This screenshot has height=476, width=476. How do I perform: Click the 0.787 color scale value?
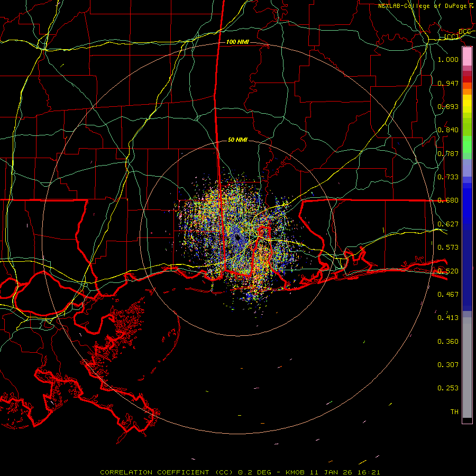[448, 153]
